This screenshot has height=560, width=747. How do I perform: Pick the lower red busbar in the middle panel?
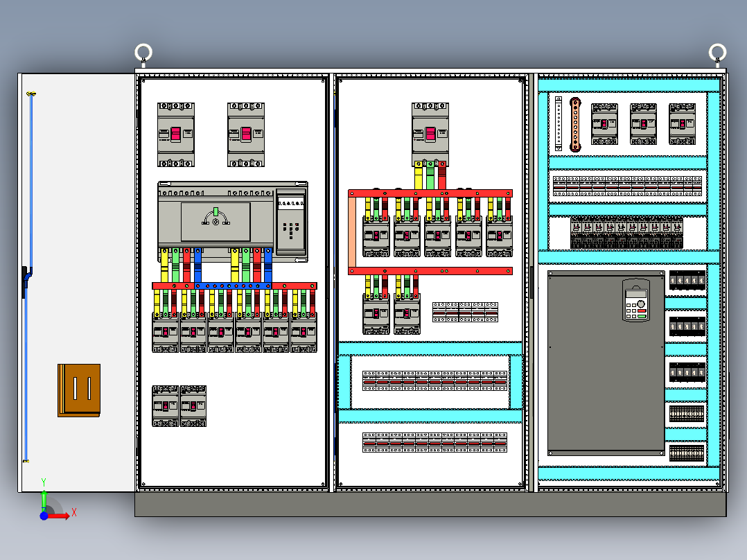pos(430,271)
